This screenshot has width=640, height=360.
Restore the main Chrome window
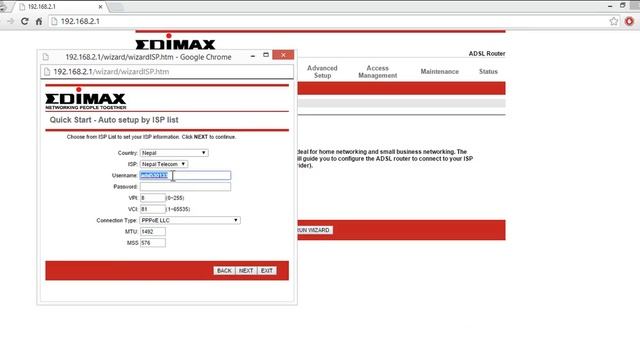pos(622,6)
